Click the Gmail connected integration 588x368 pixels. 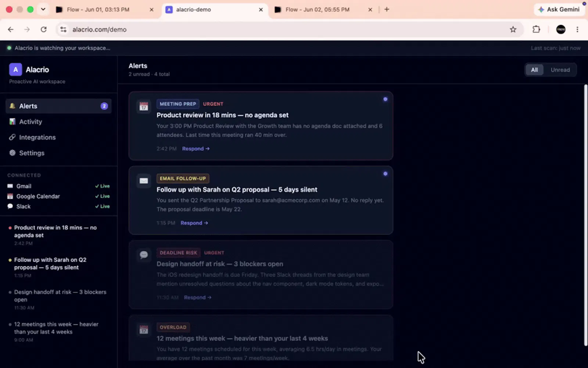[x=58, y=186]
